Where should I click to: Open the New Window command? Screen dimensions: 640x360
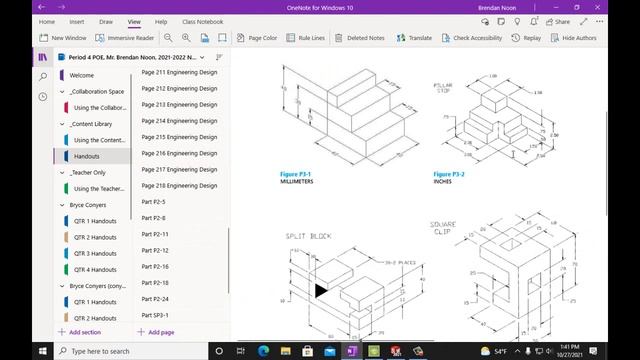point(63,38)
